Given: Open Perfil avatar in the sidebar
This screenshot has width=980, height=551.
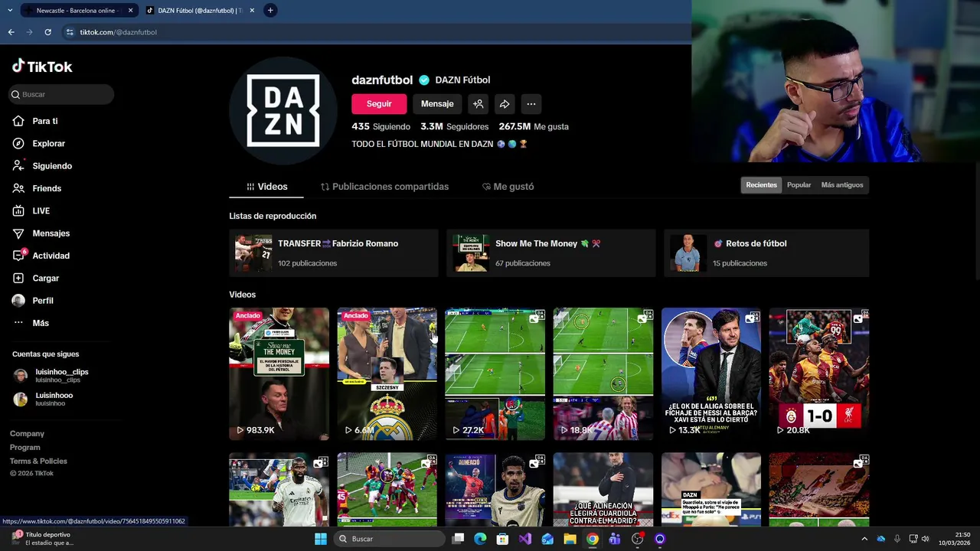Looking at the screenshot, I should tap(18, 301).
